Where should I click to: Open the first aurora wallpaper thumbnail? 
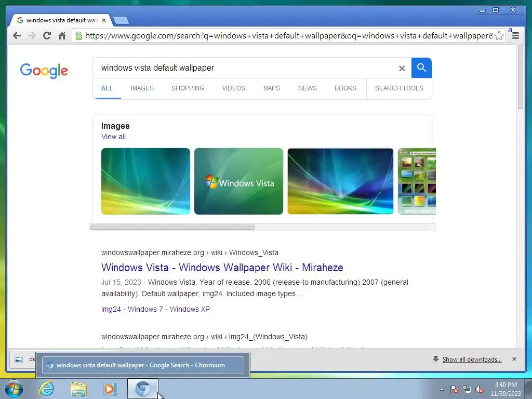(145, 181)
